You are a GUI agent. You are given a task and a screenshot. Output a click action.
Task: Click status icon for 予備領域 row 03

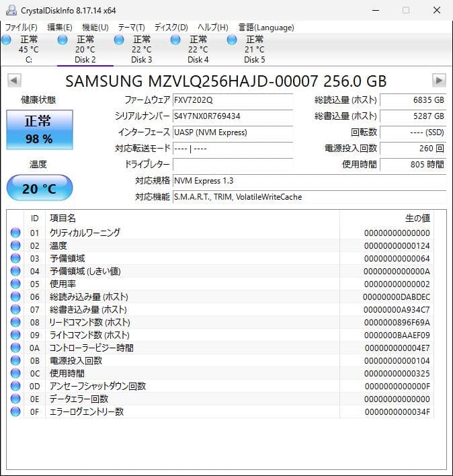pos(15,258)
